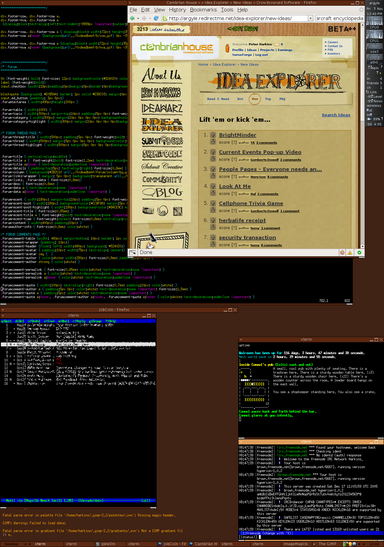Open the Edit menu in Firefox
384x547 pixels.
[145, 10]
